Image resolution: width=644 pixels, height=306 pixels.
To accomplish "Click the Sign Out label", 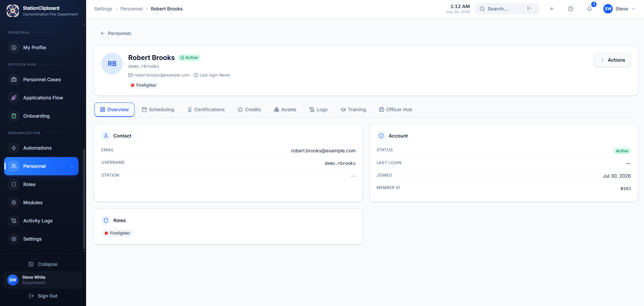I will click(47, 296).
